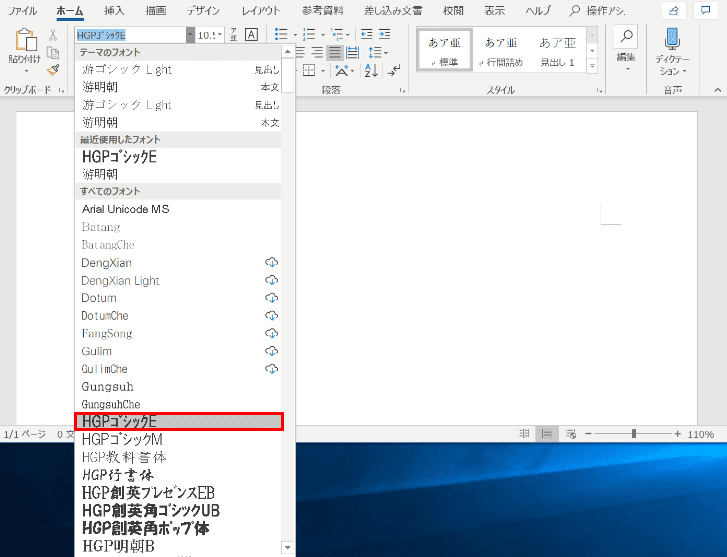
Task: Open the phonetic guide (ruby) tool
Action: coord(234,35)
